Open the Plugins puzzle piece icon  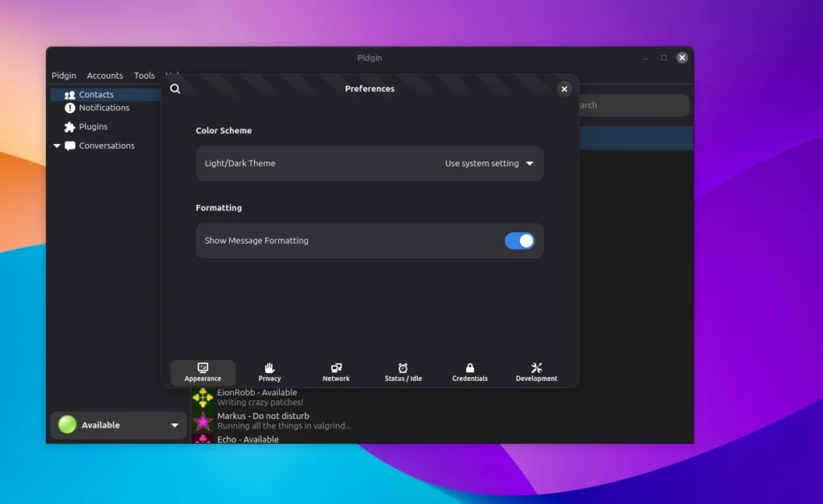tap(71, 126)
